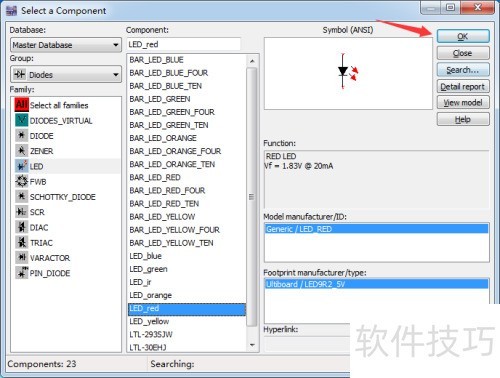This screenshot has width=500, height=378.
Task: Select BAR_LED_YELLOW component
Action: pos(162,217)
